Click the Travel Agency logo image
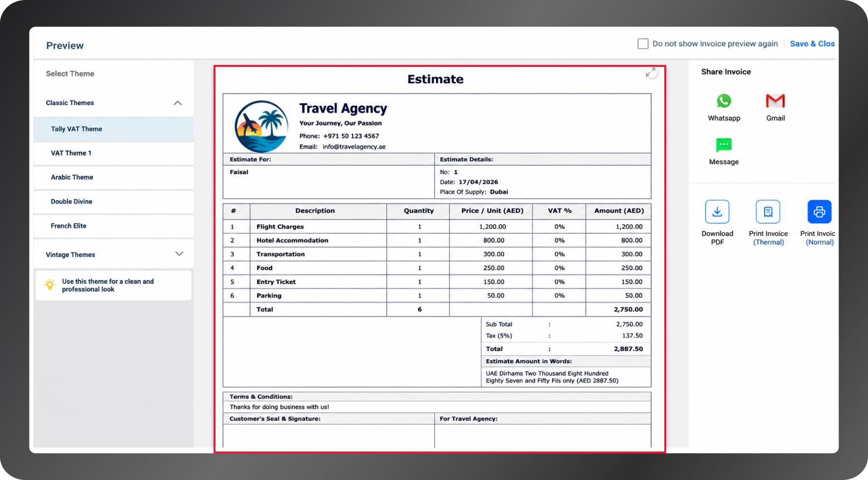 tap(261, 126)
